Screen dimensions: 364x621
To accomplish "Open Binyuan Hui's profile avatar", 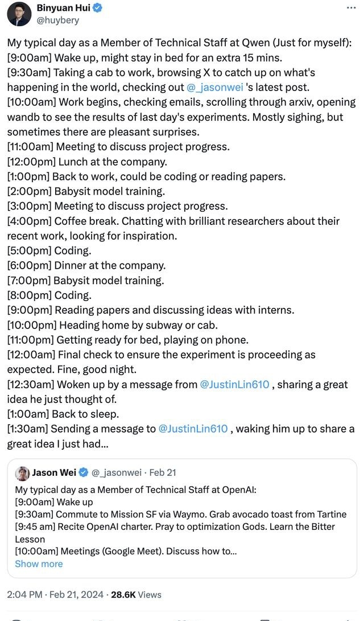I will coord(19,14).
